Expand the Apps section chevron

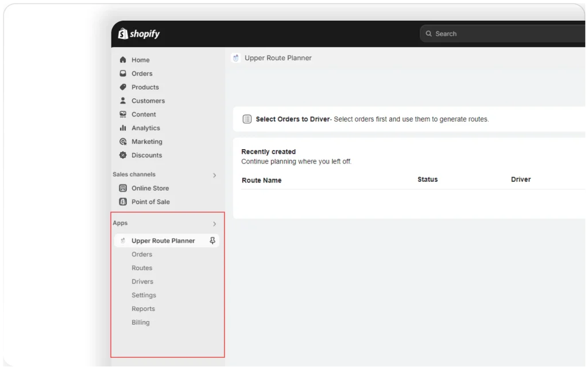pos(215,224)
